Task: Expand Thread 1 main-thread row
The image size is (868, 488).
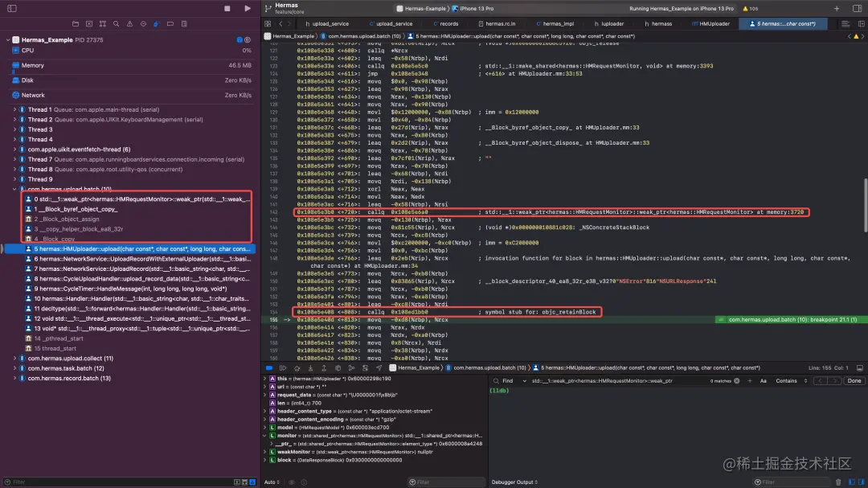Action: 14,109
